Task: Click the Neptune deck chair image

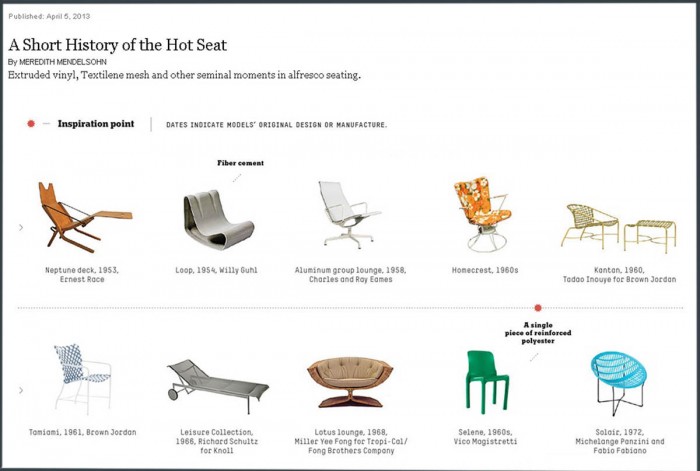Action: click(x=80, y=216)
